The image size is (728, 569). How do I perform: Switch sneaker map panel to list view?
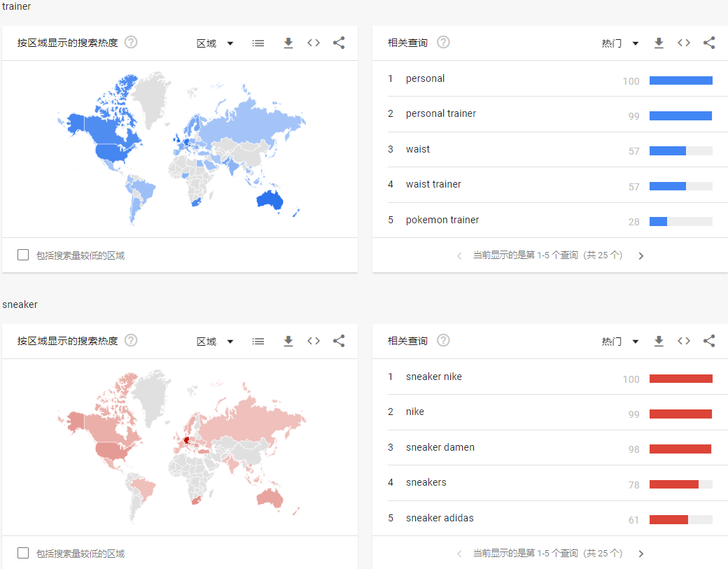click(x=258, y=341)
